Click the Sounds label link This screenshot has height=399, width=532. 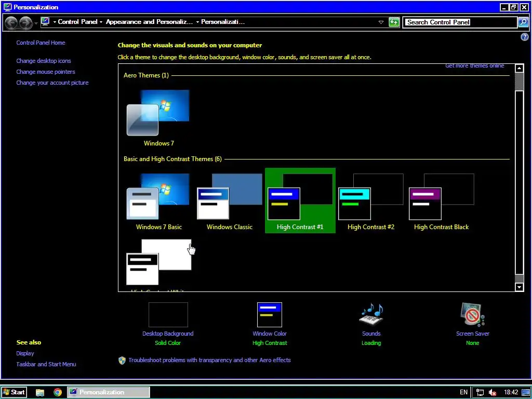point(371,334)
